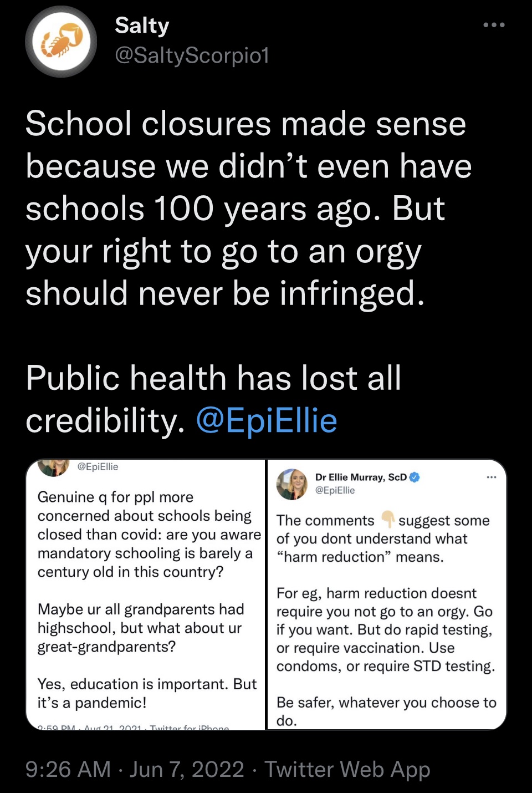Screen dimensions: 532x793
Task: Click the cropped avatar atop the left screenshot
Action: pos(54,467)
